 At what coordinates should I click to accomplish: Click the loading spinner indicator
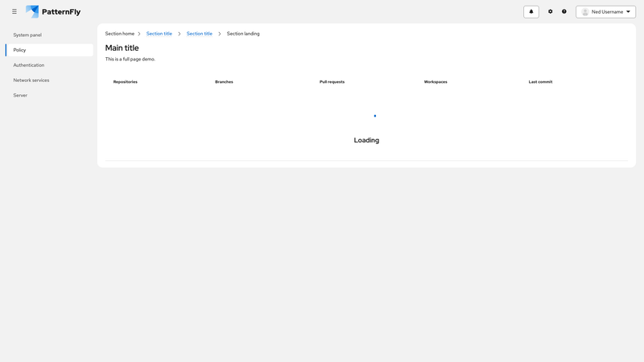[375, 116]
